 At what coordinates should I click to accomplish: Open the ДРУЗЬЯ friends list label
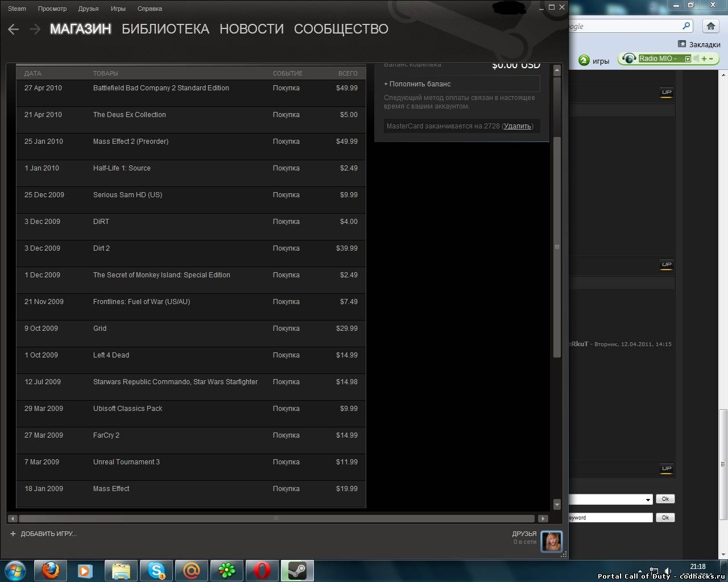pos(524,534)
